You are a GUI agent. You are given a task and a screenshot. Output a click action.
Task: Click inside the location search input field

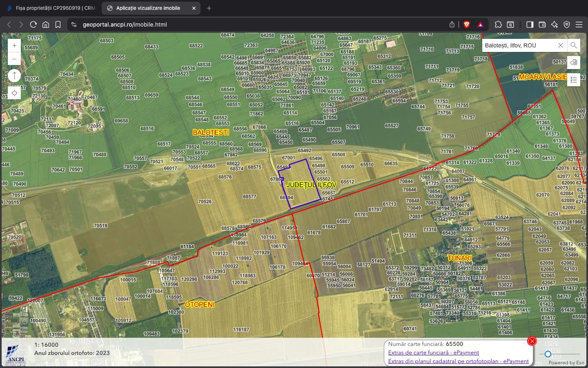pos(519,45)
